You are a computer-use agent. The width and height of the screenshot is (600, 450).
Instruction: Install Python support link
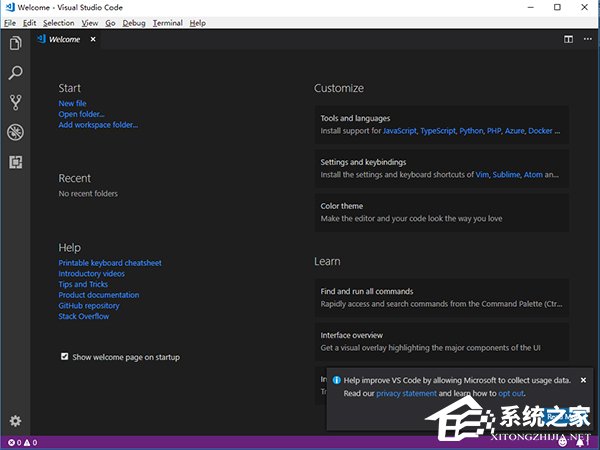[471, 131]
